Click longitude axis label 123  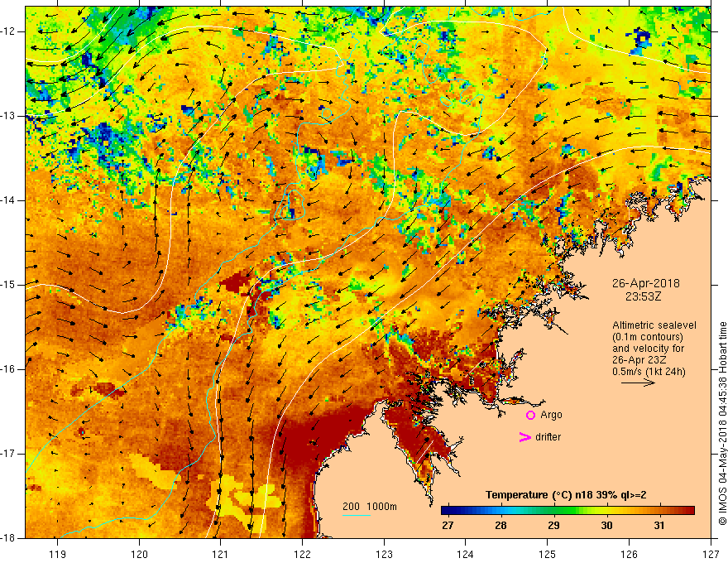[x=384, y=554]
